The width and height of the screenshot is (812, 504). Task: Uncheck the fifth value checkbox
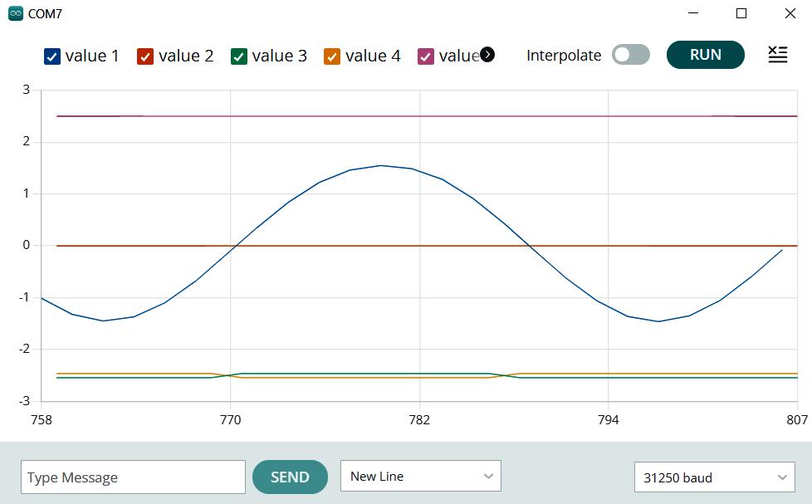coord(426,56)
